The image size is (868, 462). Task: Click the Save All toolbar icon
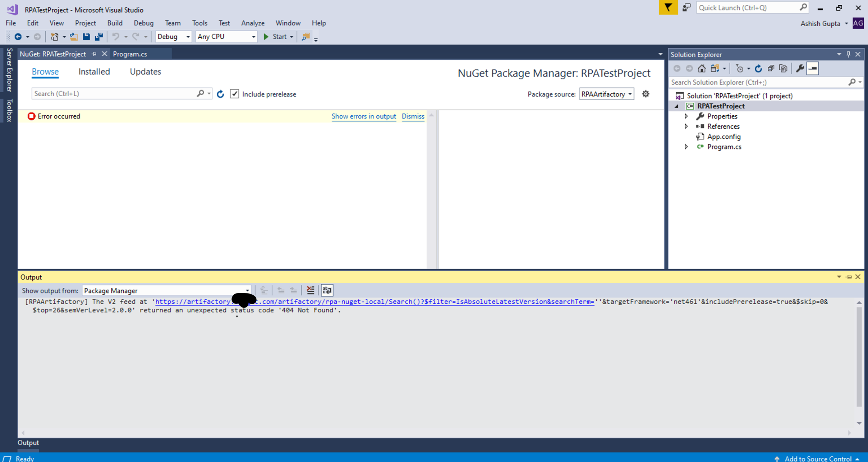(98, 37)
